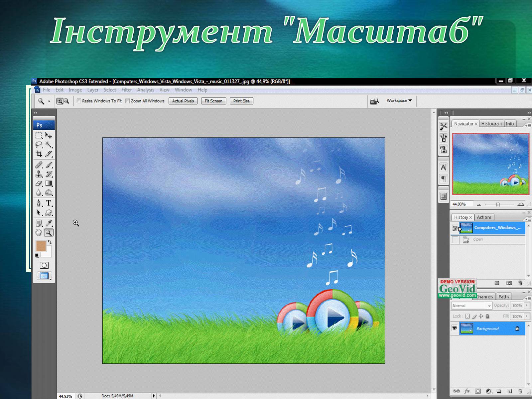532x399 pixels.
Task: Select the Move tool
Action: pyautogui.click(x=49, y=135)
